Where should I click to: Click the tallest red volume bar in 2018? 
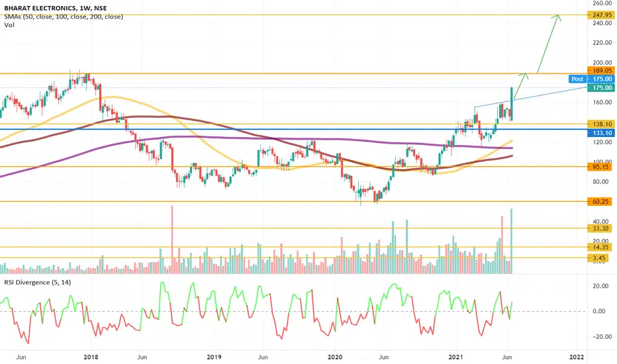click(172, 240)
